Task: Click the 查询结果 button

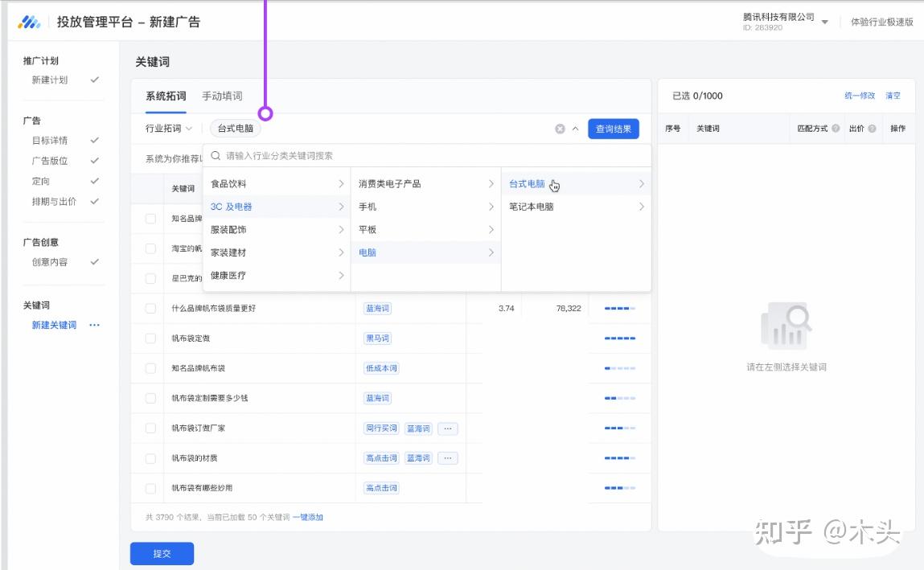Action: tap(613, 129)
